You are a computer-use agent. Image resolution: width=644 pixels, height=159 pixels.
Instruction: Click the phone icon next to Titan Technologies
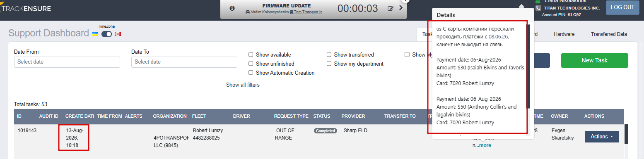tap(538, 8)
